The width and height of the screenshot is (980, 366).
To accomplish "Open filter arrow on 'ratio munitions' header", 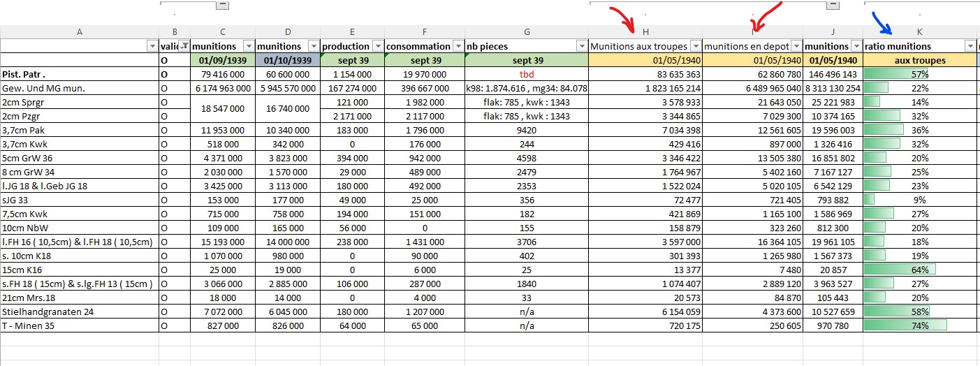I will tap(970, 46).
